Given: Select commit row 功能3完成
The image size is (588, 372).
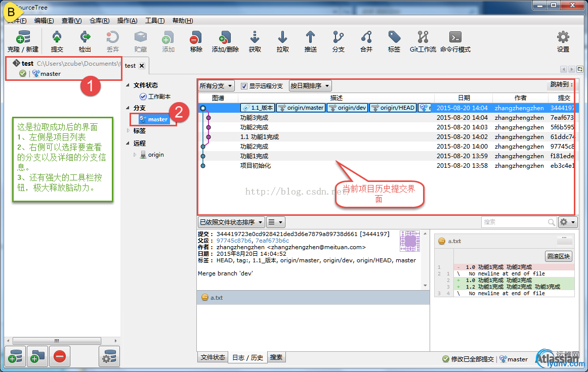Looking at the screenshot, I should [x=386, y=118].
